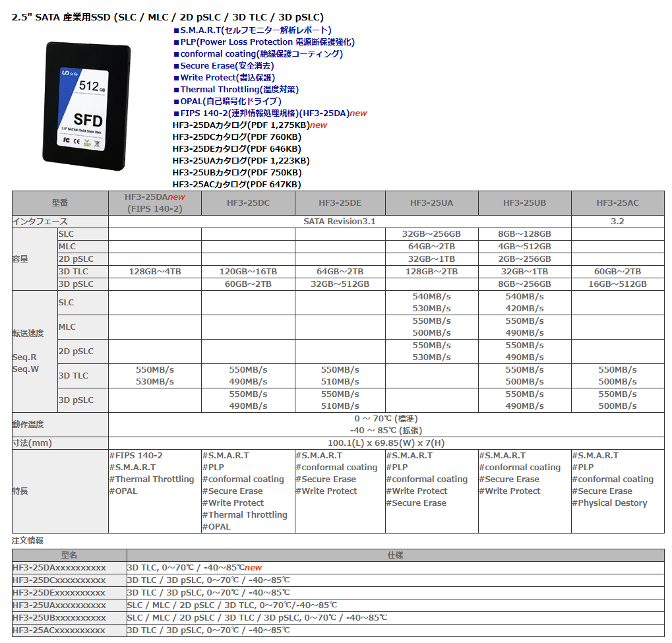Image resolution: width=672 pixels, height=643 pixels.
Task: Click spec "SLC / MLC / 2D pSLC / 3D TLC, 0~70℃/-40~85℃"
Action: [232, 605]
